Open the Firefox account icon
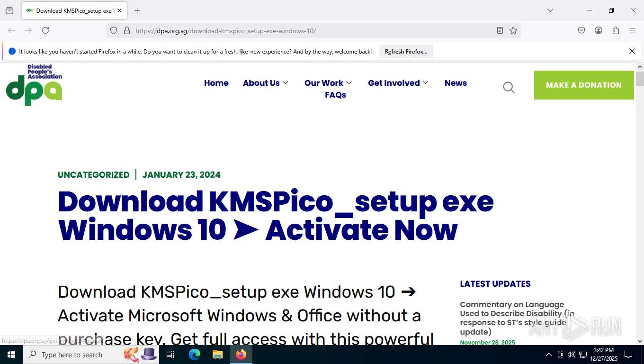Viewport: 644px width, 364px height. click(x=599, y=30)
